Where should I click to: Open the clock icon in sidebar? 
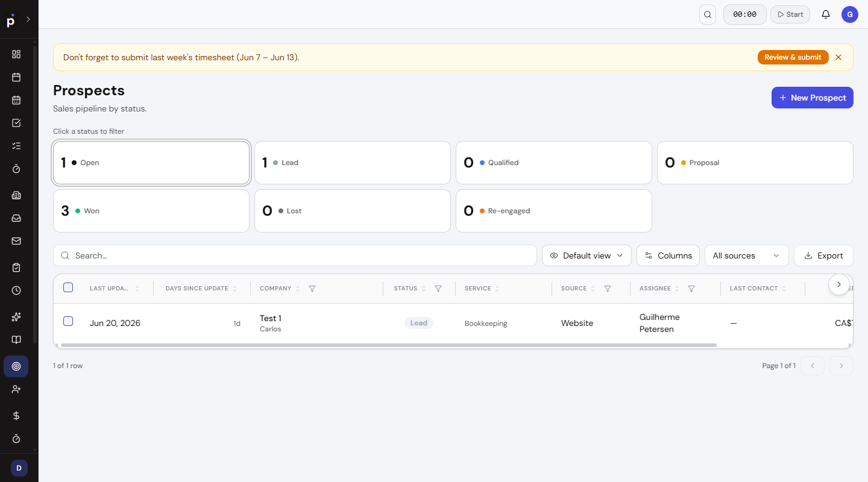[x=16, y=290]
